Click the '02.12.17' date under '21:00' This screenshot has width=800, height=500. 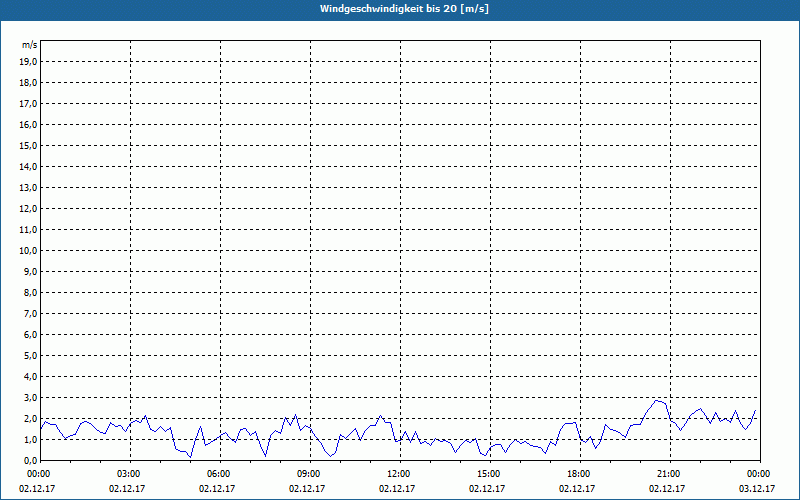(667, 488)
